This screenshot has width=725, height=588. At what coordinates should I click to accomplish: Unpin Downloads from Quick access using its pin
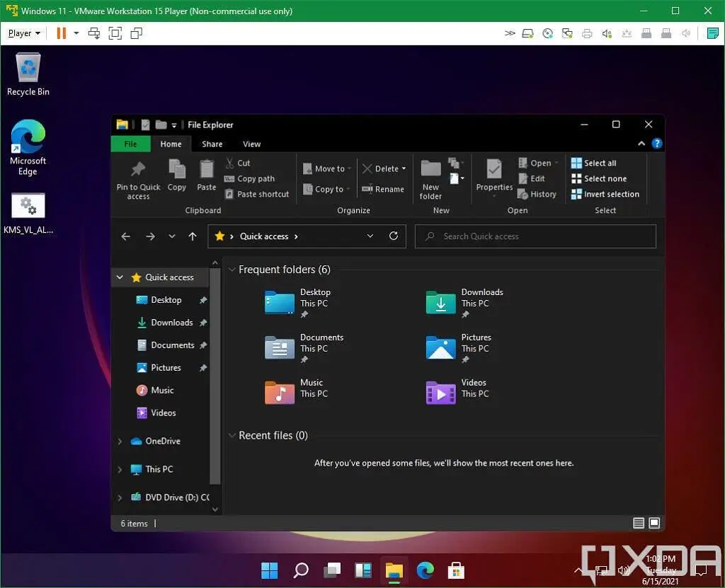click(x=203, y=323)
